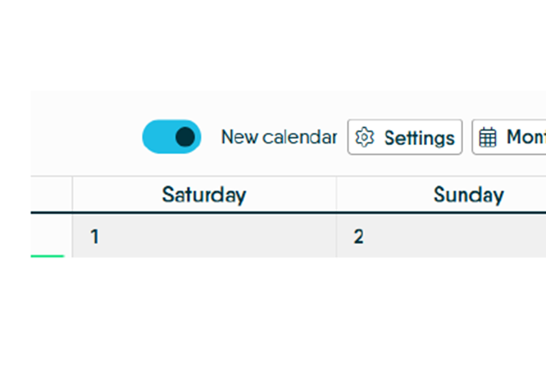This screenshot has width=546, height=392.
Task: Select the Saturday column header
Action: click(203, 194)
